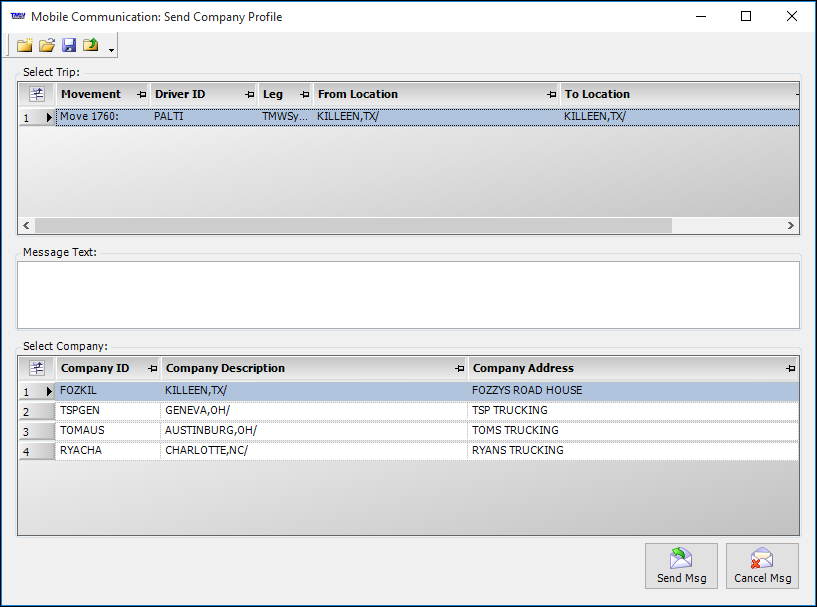Click the RYANS TRUCKING address cell
The height and width of the screenshot is (607, 817).
[633, 451]
